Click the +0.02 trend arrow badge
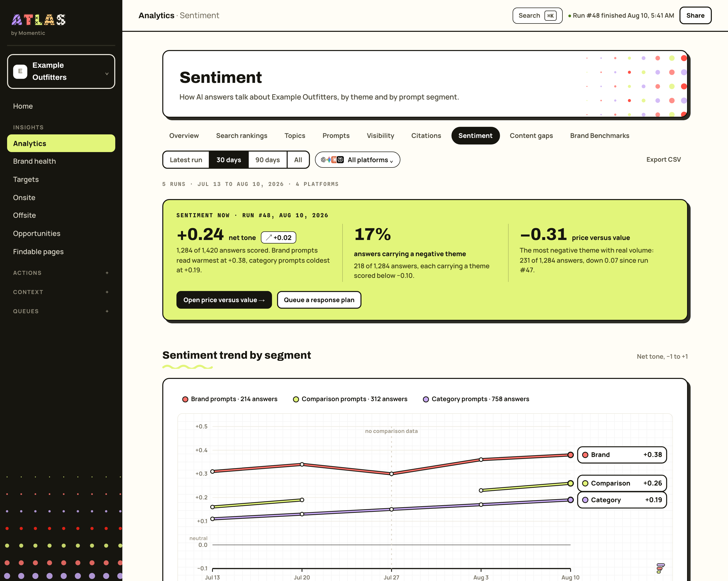 [x=279, y=237]
